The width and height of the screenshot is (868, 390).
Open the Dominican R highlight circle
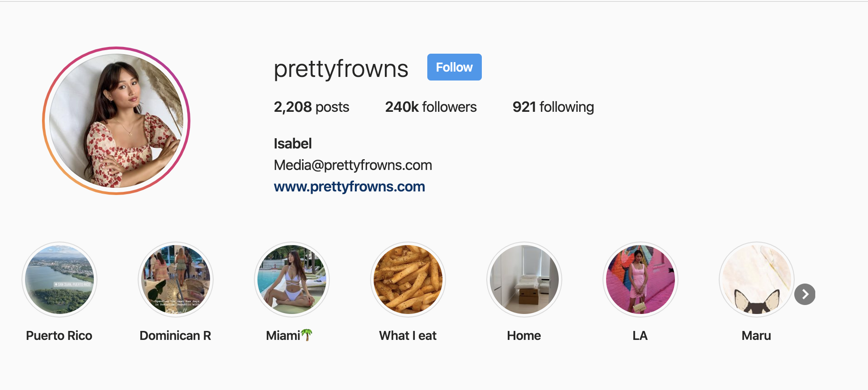pos(176,280)
